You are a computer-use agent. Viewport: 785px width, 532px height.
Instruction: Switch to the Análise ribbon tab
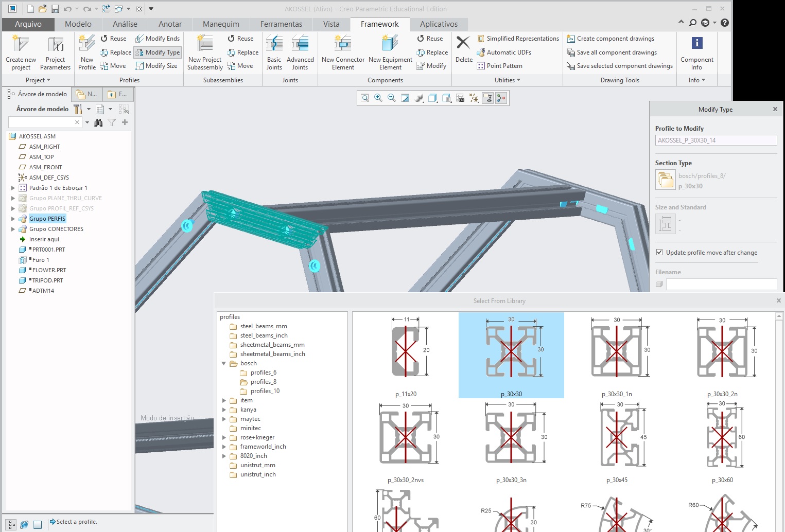coord(125,24)
